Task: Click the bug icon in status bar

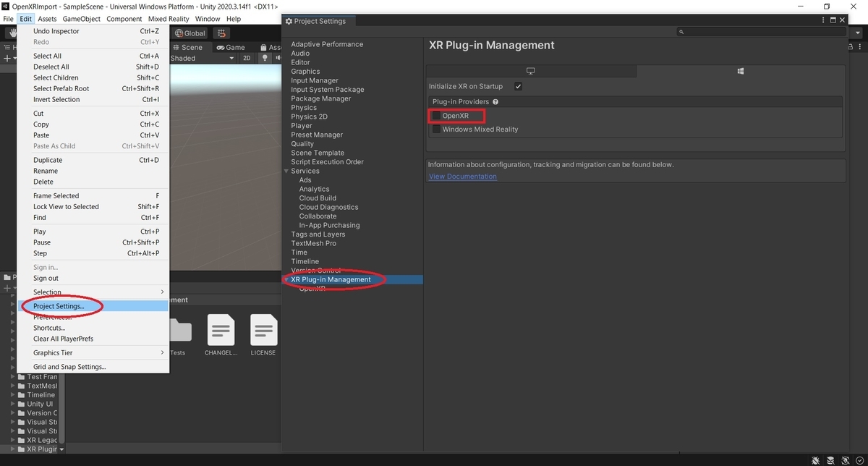Action: pos(815,460)
